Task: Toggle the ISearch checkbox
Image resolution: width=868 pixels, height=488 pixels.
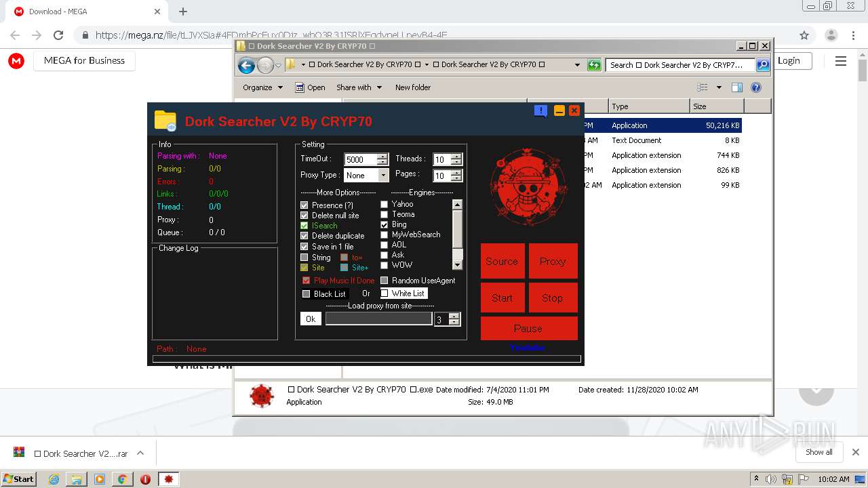Action: [304, 225]
